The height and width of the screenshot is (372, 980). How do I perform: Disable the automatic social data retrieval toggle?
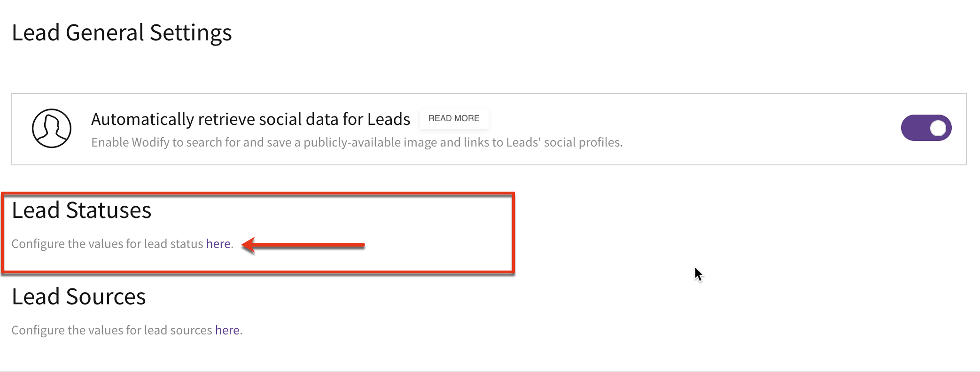coord(926,127)
